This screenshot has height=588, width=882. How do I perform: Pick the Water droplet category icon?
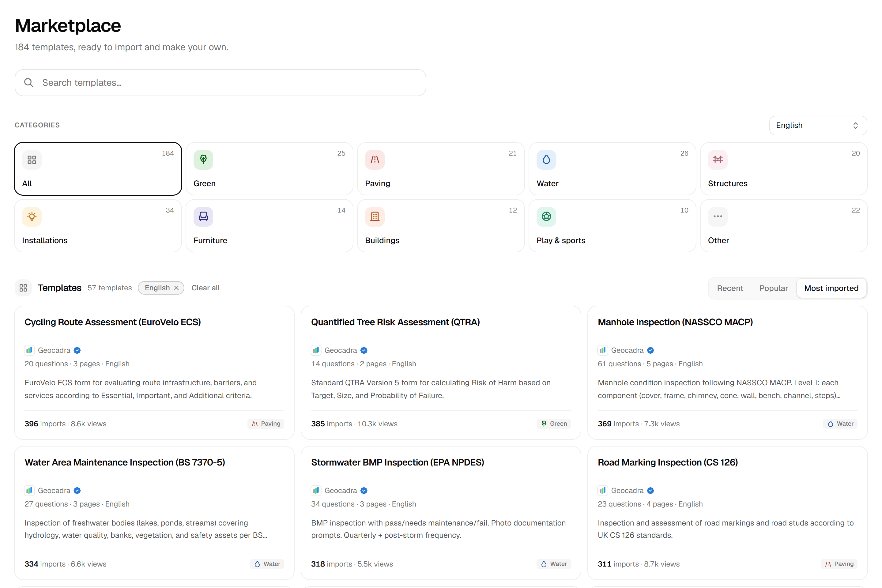pos(546,160)
